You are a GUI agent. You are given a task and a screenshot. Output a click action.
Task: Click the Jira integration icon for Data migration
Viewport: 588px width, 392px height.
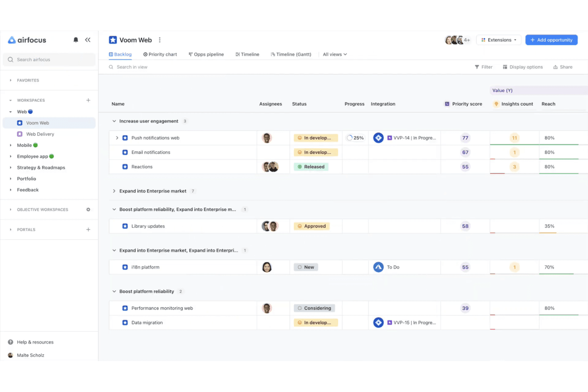tap(378, 322)
